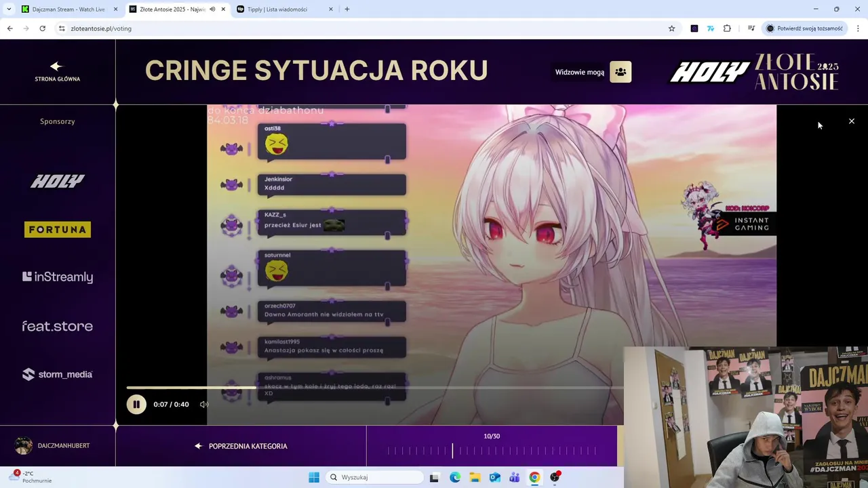Open the Extensions puzzle icon
Screen dimensions: 868x488
[x=727, y=28]
